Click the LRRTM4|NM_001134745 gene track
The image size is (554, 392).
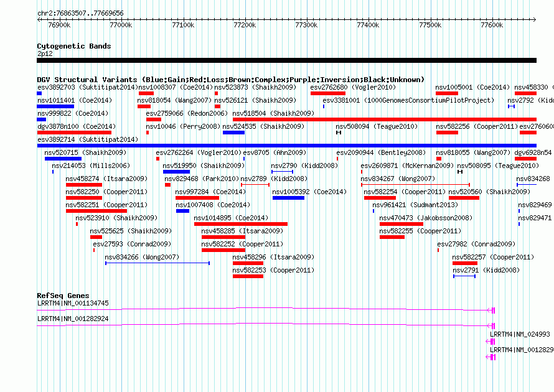(x=266, y=310)
